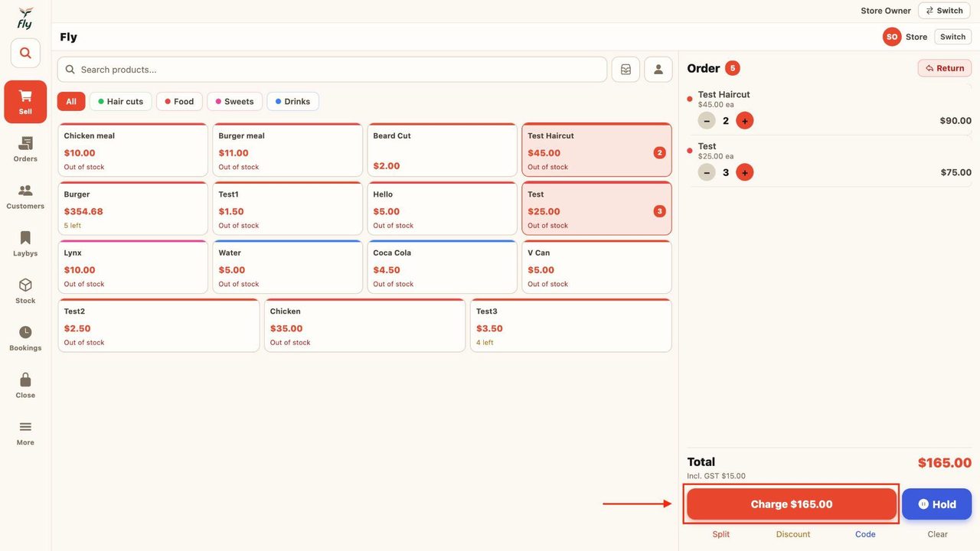Add Test1 product
980x551 pixels.
tap(288, 208)
